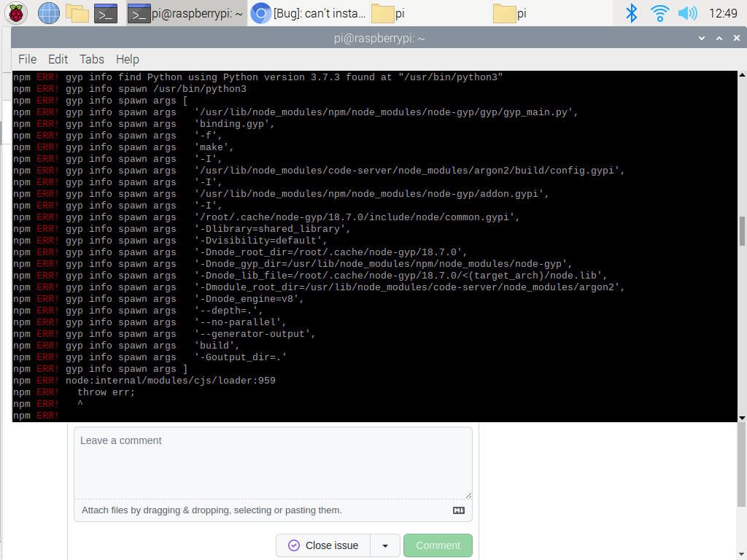Click the terminal scrollbar thumb
Viewport: 747px width, 560px height.
[x=742, y=231]
